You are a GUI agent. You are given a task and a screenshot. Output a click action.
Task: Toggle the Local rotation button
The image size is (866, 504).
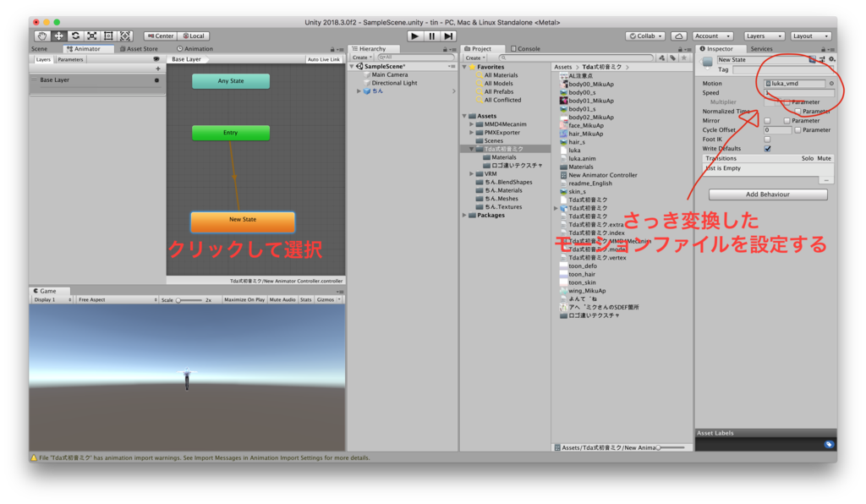(x=194, y=36)
